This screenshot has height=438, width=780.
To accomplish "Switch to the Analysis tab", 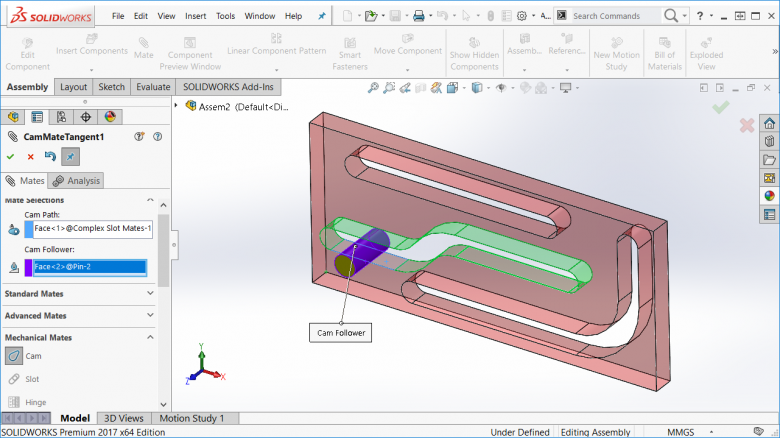I will [76, 181].
